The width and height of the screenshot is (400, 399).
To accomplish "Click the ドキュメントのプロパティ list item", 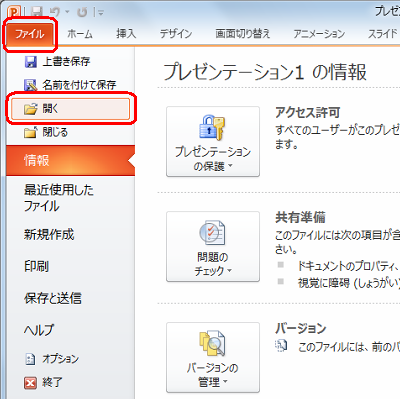I will pyautogui.click(x=349, y=266).
